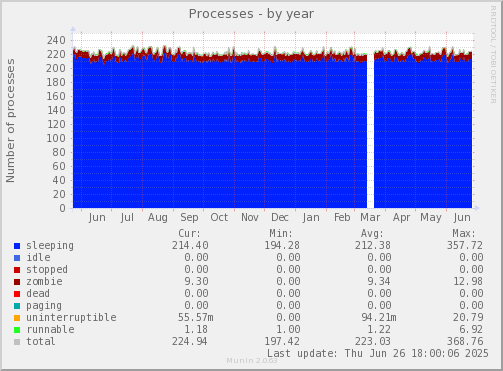This screenshot has height=371, width=503.
Task: Click the 100 y-axis tick label
Action: pos(56,138)
